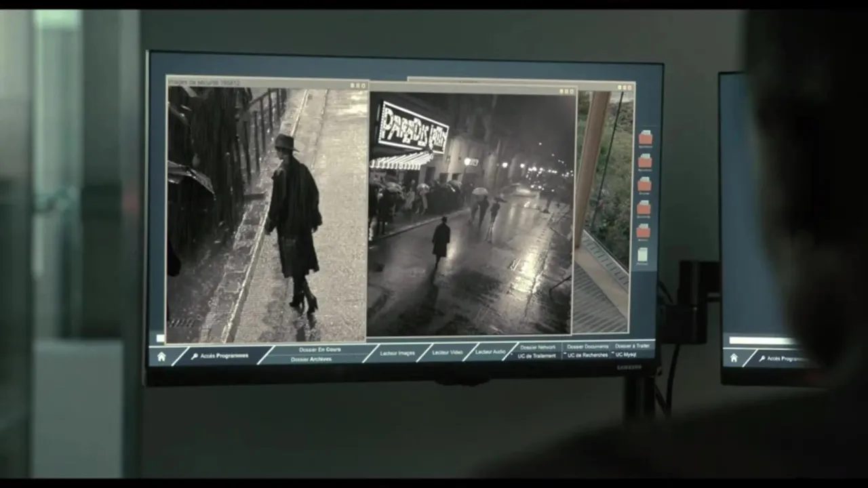This screenshot has width=868, height=488.
Task: Open Dossier à Traiter
Action: pos(632,346)
